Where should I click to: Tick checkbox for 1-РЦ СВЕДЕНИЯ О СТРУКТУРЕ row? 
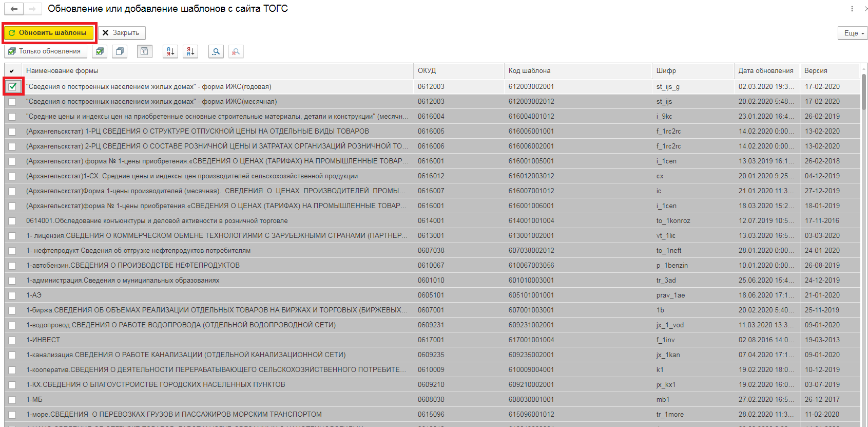pos(12,132)
